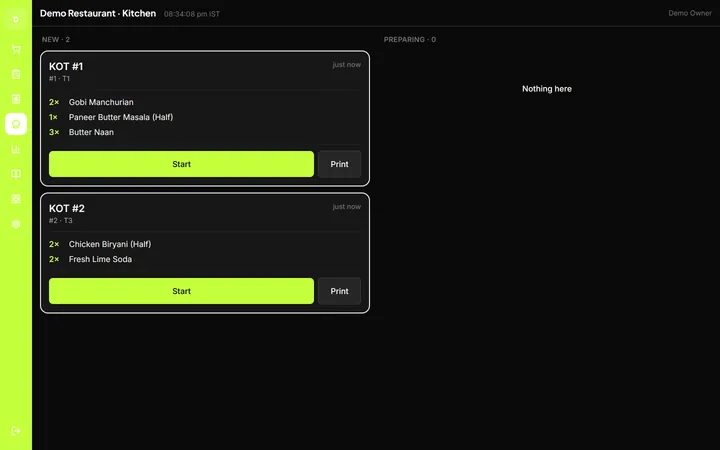Start preparing KOT #2
This screenshot has height=450, width=720.
[181, 291]
